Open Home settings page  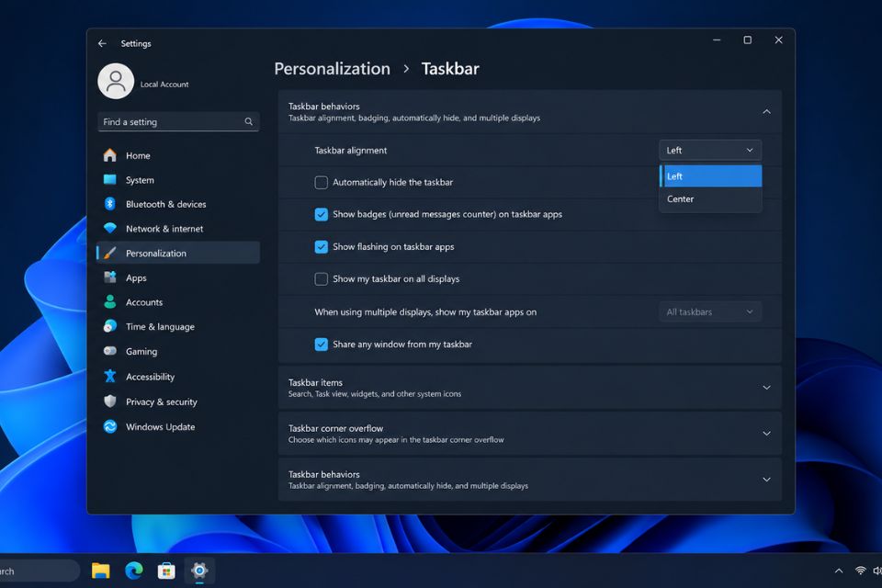pyautogui.click(x=178, y=155)
